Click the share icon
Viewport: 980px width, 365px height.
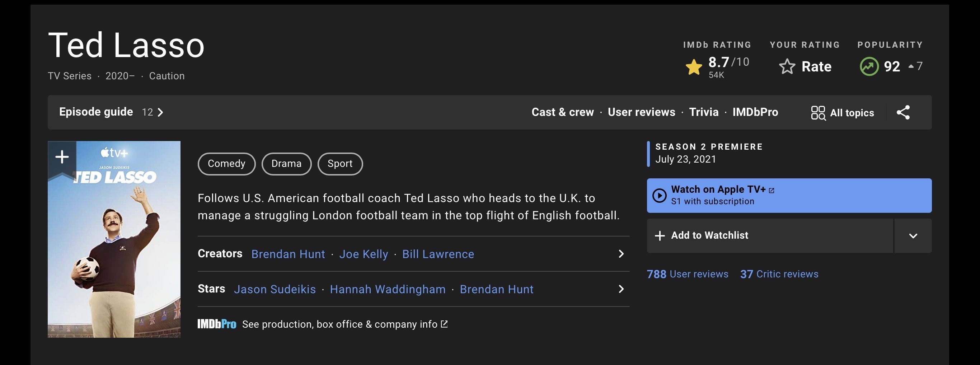click(x=903, y=112)
